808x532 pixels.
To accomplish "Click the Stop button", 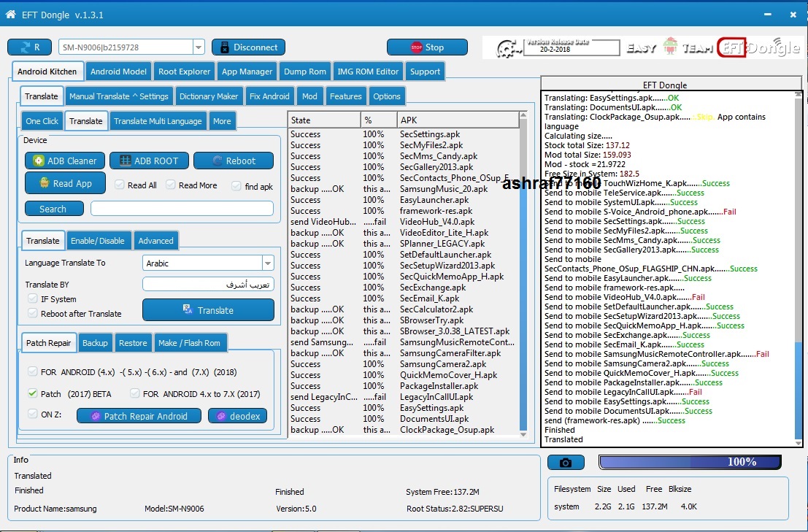I will click(427, 47).
